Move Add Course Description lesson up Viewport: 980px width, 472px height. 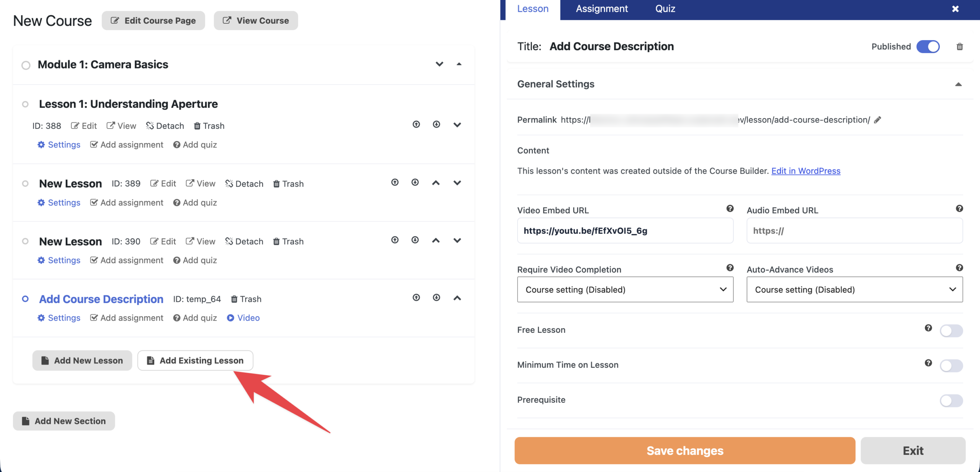click(x=457, y=298)
